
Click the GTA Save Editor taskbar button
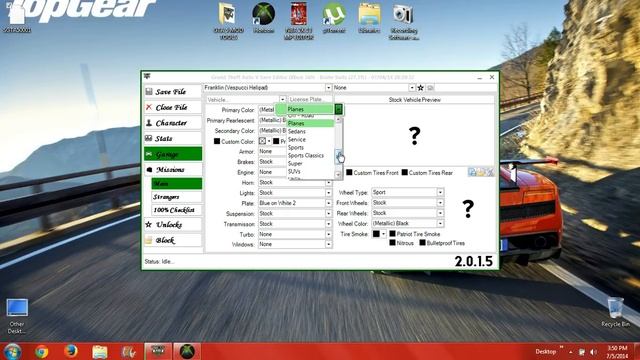pyautogui.click(x=158, y=351)
